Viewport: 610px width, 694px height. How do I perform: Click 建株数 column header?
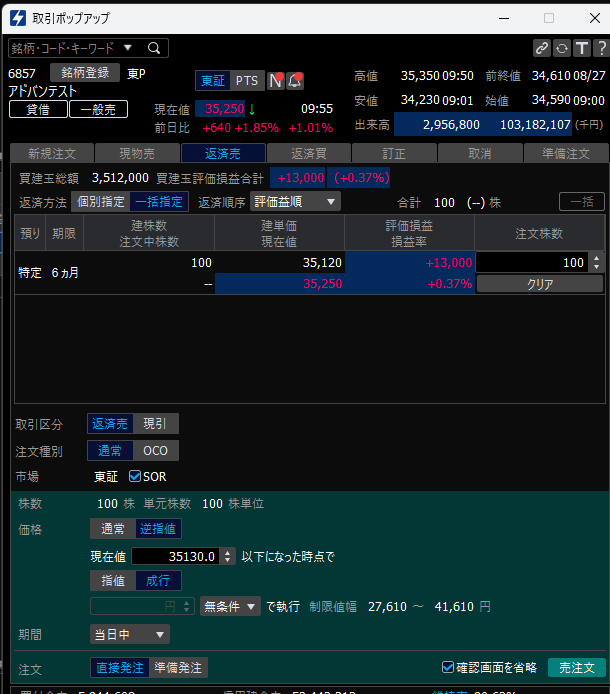tap(149, 226)
